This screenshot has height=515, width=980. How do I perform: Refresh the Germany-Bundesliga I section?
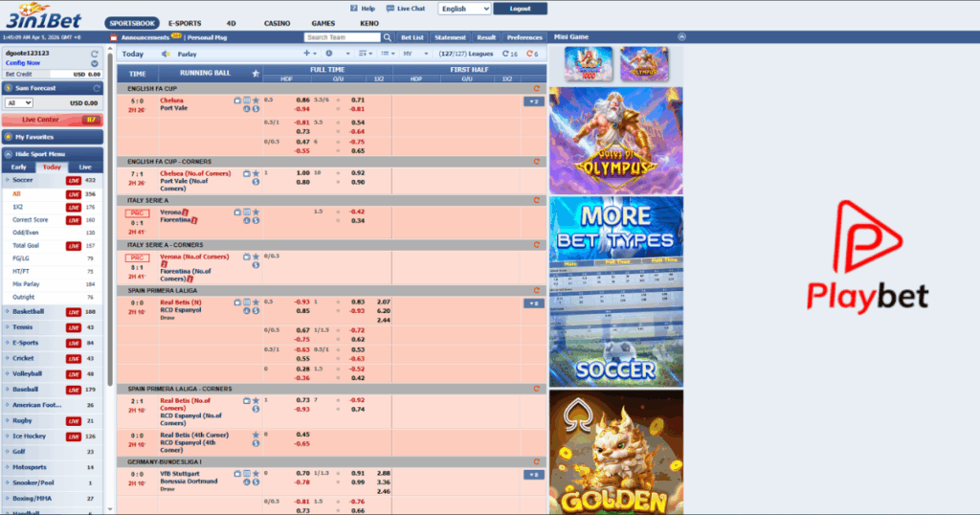[x=536, y=462]
